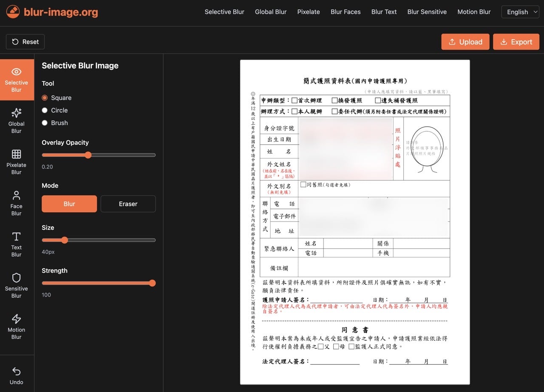Click the blur-image.org site name link
Image resolution: width=544 pixels, height=392 pixels.
61,12
